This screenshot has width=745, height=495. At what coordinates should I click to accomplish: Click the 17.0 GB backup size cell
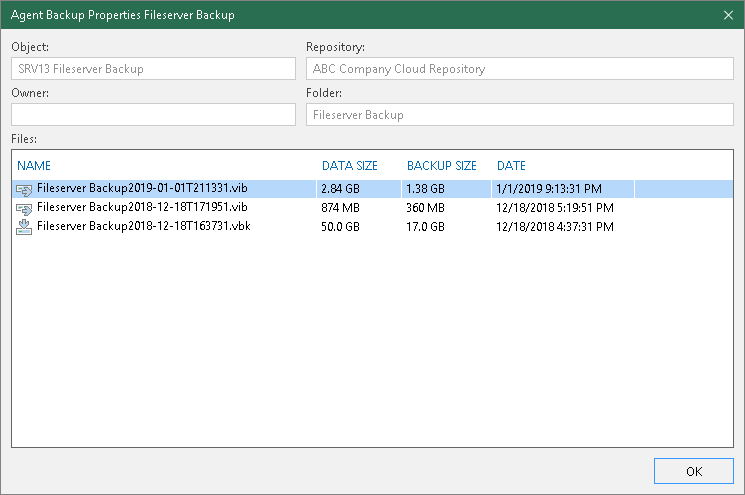[425, 227]
